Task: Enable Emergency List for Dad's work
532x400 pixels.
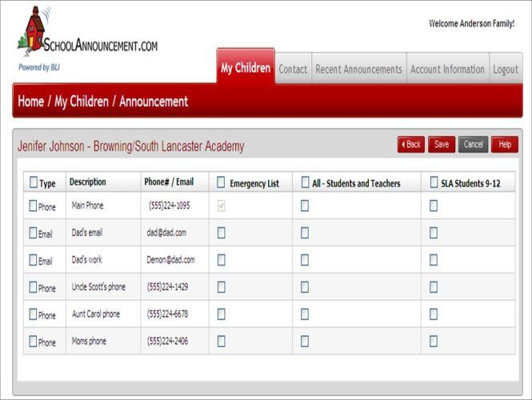Action: tap(222, 260)
